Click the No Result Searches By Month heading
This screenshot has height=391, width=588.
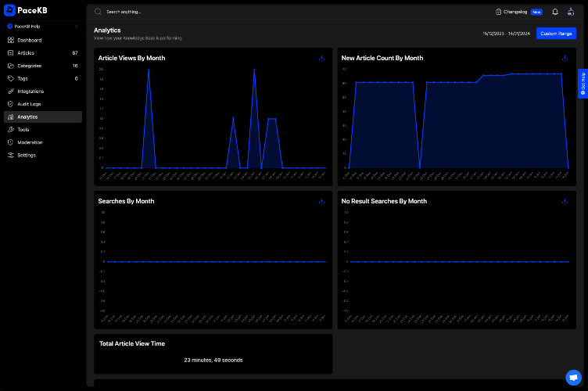[384, 201]
